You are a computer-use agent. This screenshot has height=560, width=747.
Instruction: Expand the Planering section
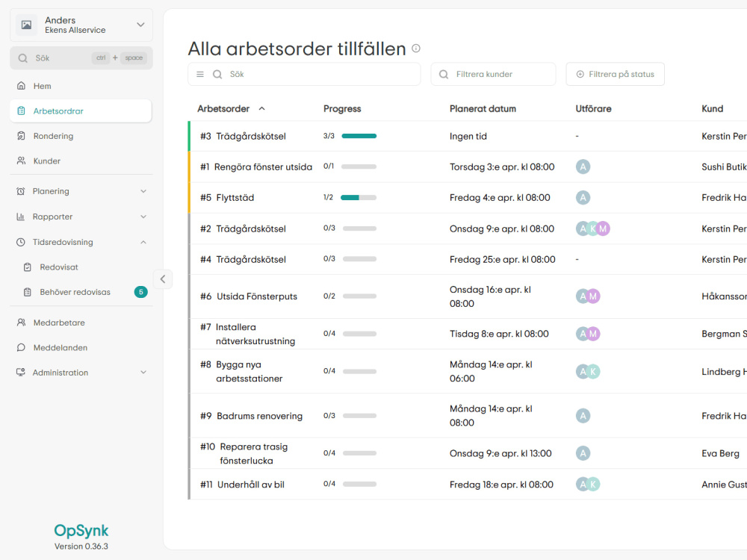point(81,191)
